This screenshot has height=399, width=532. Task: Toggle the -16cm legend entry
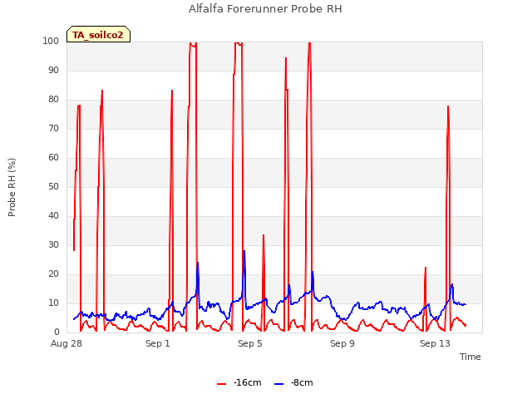tap(239, 382)
